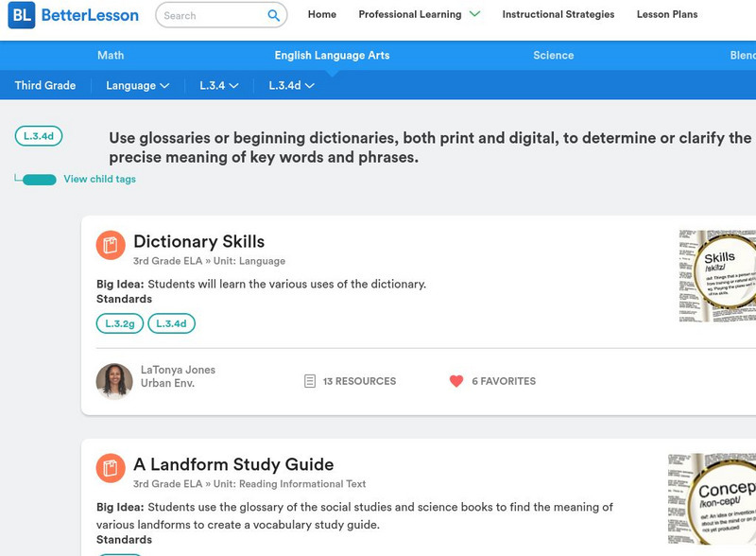Open the Lesson Plans menu item
Viewport: 756px width, 556px height.
666,15
